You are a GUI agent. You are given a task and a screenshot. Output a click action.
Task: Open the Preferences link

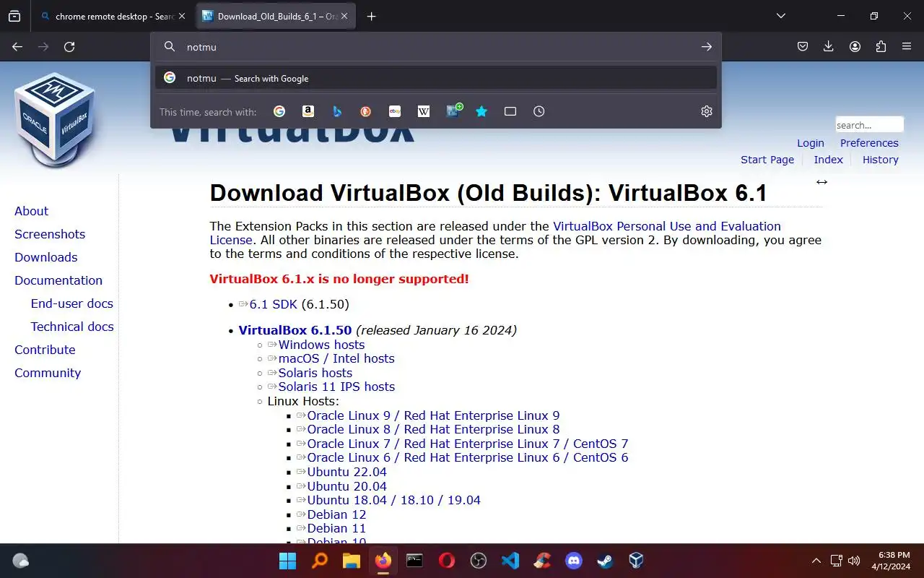[869, 143]
